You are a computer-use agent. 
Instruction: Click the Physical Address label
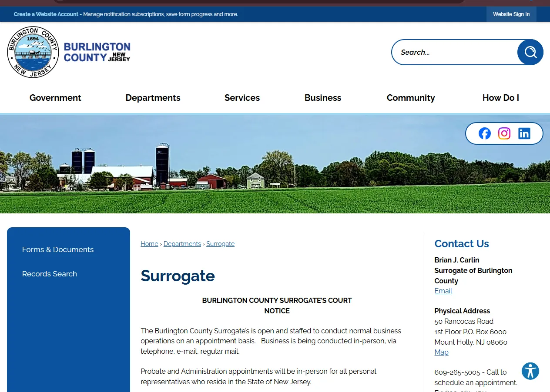(x=462, y=311)
